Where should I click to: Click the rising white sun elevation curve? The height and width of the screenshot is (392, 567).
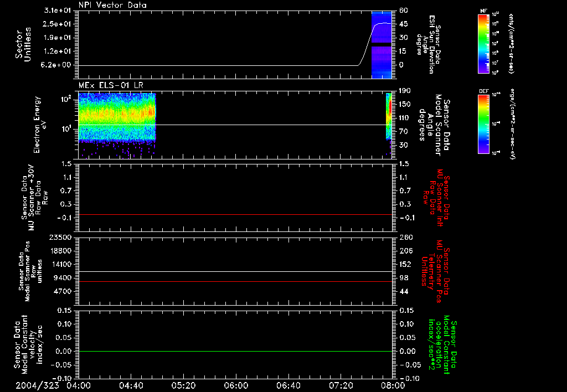click(367, 45)
